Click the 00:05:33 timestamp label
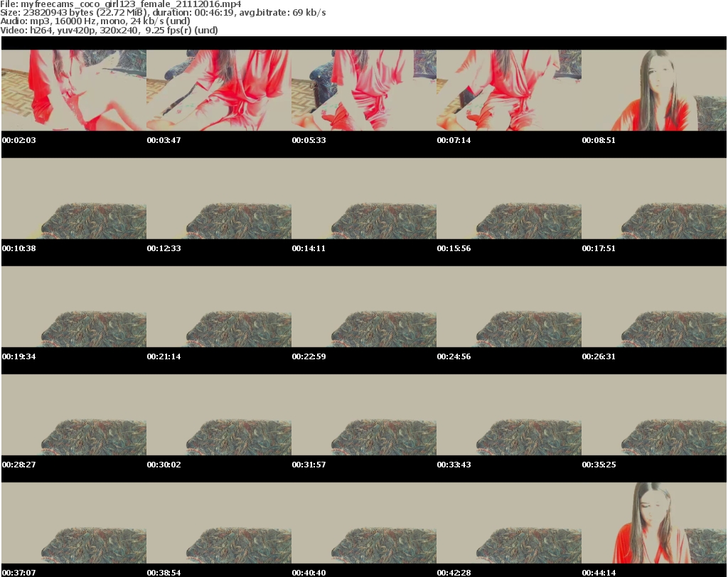 309,140
